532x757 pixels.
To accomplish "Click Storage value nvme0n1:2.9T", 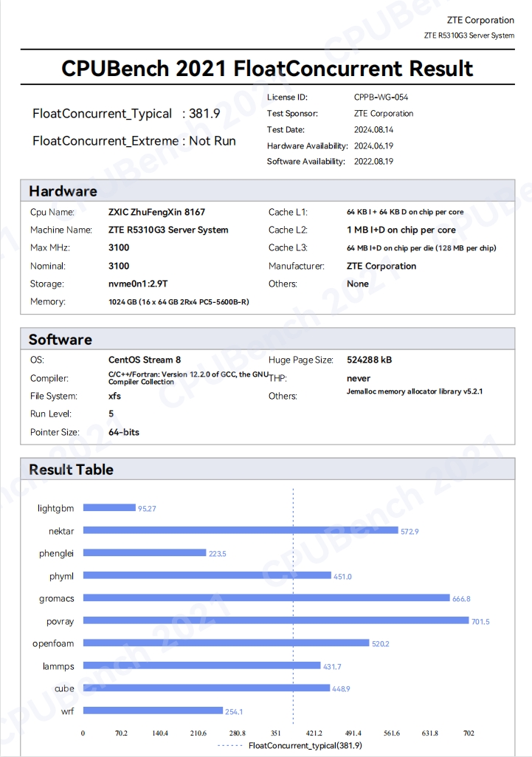I will (x=137, y=284).
